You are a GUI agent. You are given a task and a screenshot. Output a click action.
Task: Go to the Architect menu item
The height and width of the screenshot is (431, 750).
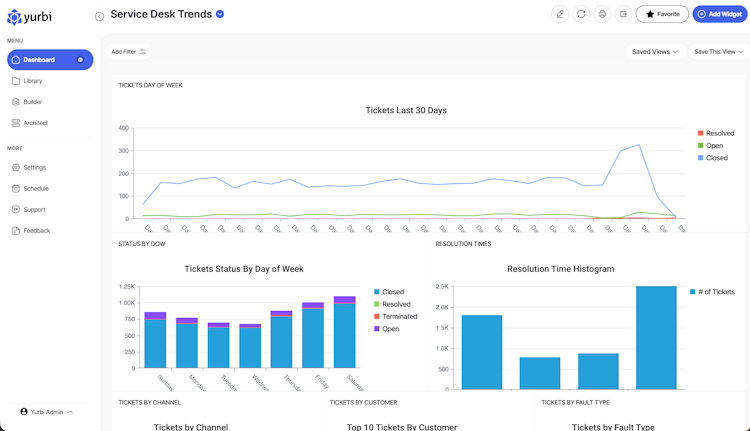point(35,123)
